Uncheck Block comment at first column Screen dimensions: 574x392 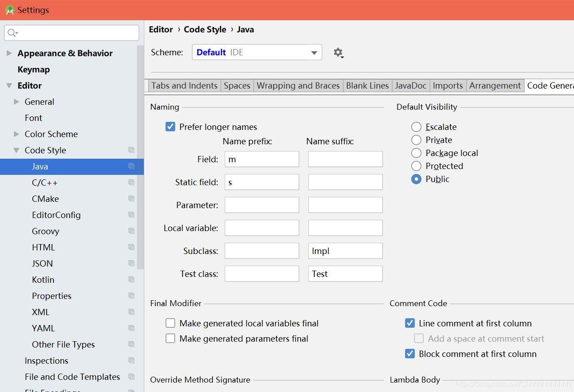(410, 354)
